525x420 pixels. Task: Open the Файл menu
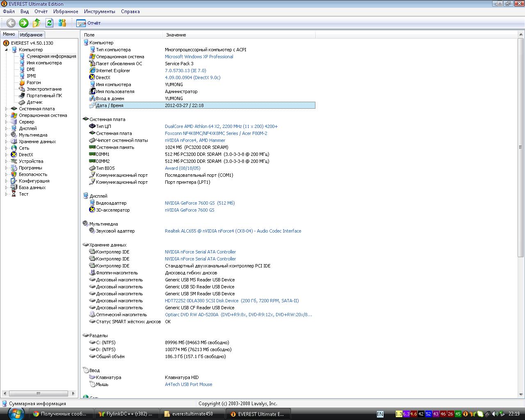pos(9,11)
